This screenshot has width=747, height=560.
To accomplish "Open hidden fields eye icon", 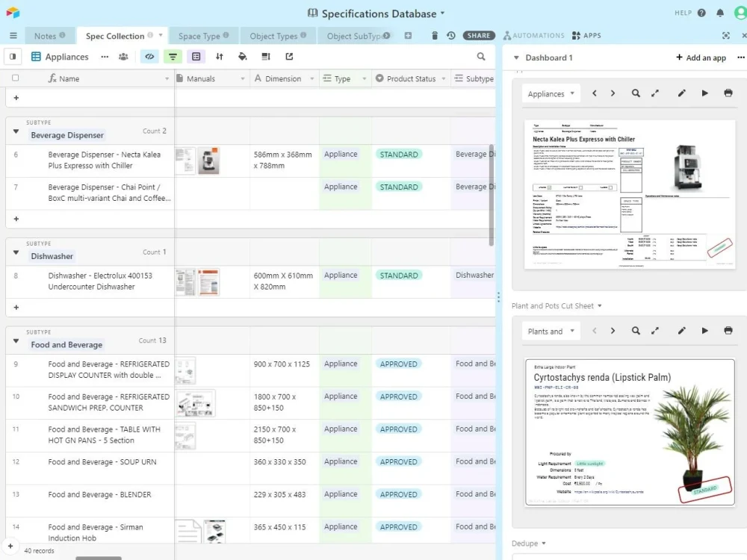I will (149, 57).
